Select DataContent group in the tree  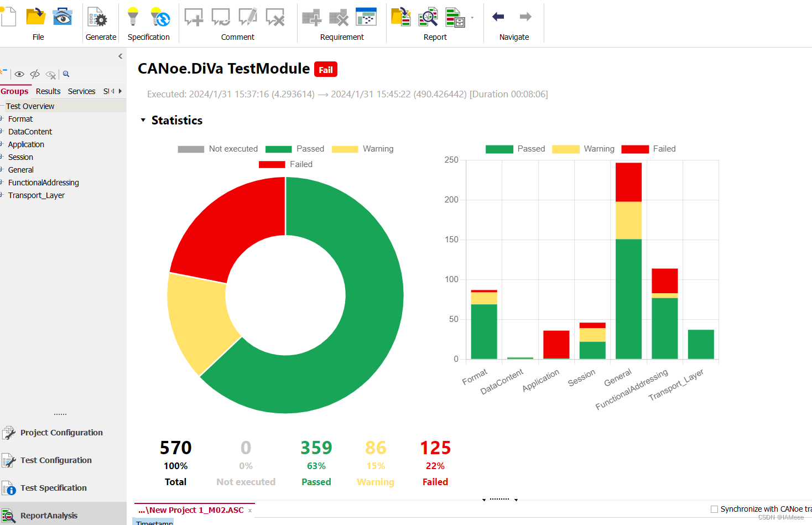pyautogui.click(x=30, y=132)
